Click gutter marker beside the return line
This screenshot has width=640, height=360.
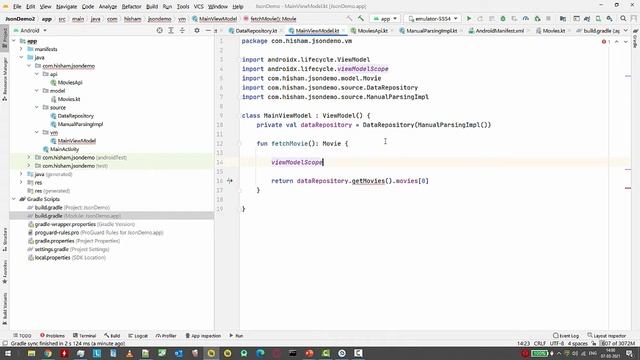coord(230,181)
